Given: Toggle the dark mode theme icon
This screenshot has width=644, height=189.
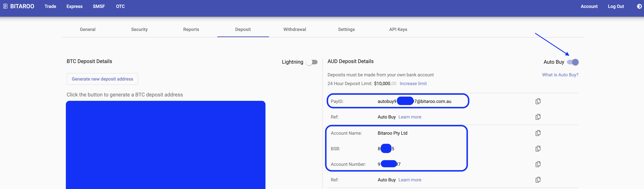Looking at the screenshot, I should [639, 6].
